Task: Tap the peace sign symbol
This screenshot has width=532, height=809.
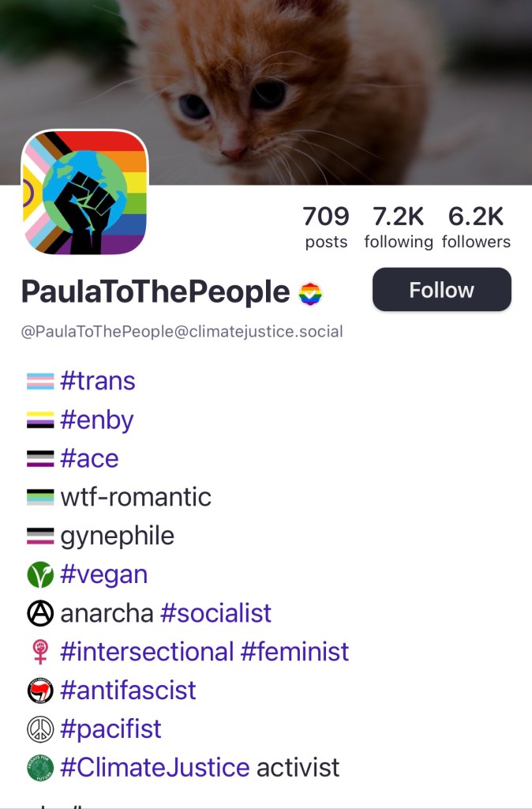Action: [40, 729]
